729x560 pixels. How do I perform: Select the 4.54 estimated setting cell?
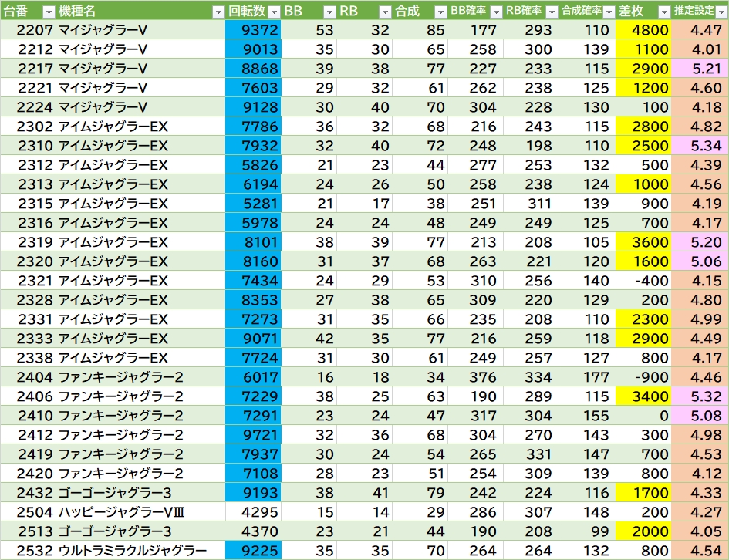700,551
